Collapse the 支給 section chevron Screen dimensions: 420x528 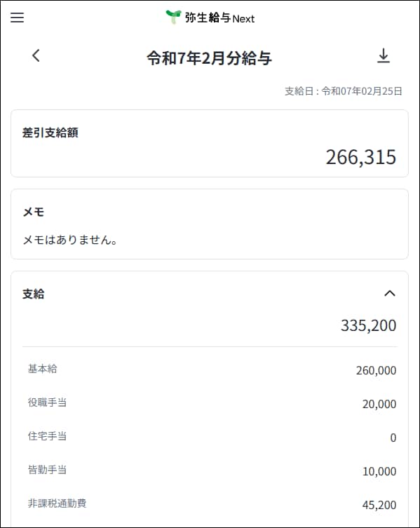pyautogui.click(x=390, y=293)
